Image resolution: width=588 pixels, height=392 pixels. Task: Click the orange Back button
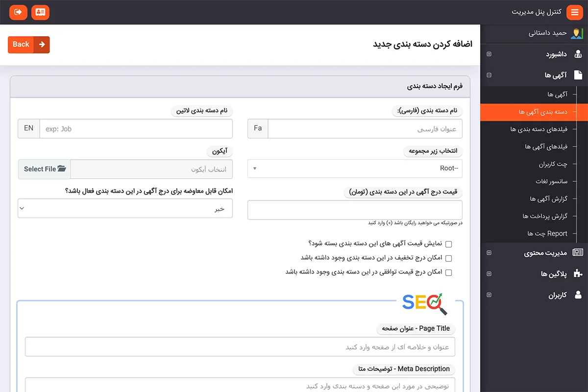tap(28, 45)
